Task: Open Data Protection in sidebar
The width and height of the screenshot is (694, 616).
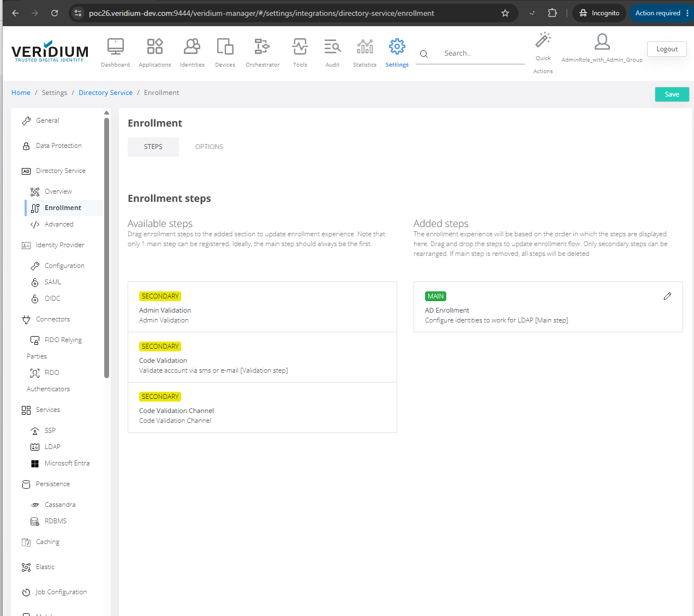Action: coord(59,146)
